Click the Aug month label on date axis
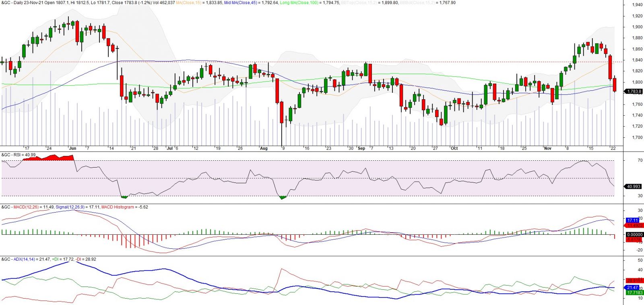Image resolution: width=644 pixels, height=305 pixels. pyautogui.click(x=264, y=148)
